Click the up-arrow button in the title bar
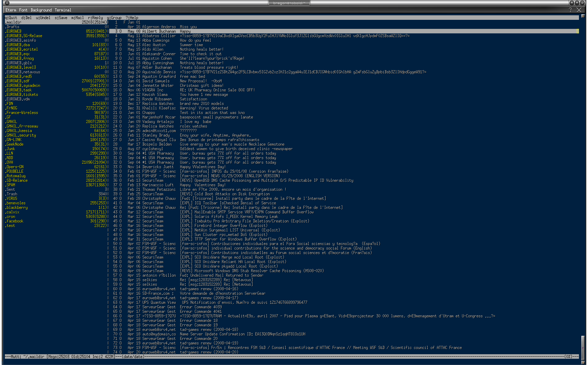 577,3
